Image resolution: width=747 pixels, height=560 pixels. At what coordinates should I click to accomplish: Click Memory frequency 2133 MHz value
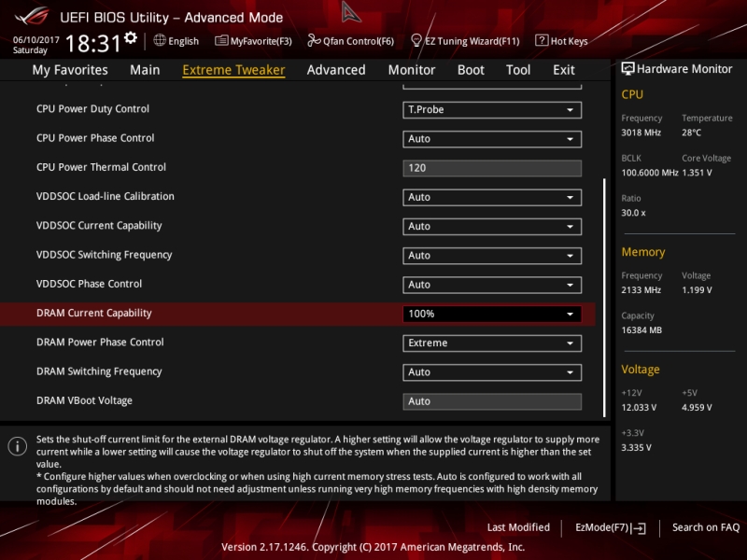coord(641,290)
